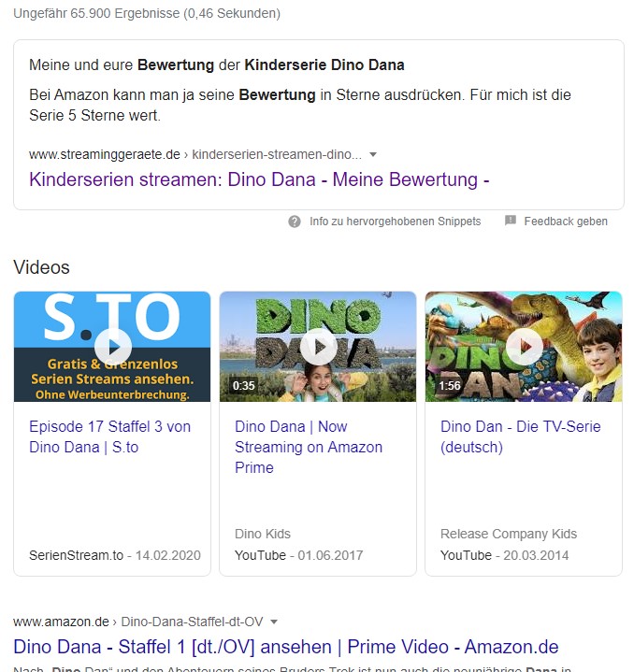This screenshot has width=634, height=672.
Task: Open 'Dino Dana | Now Streaming on Amazon Prime' link
Action: click(309, 447)
